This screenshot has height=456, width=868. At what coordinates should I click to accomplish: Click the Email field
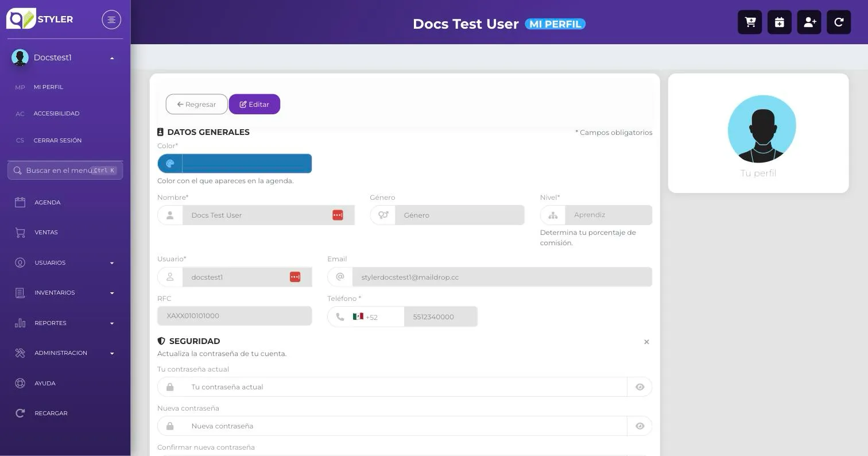(502, 277)
